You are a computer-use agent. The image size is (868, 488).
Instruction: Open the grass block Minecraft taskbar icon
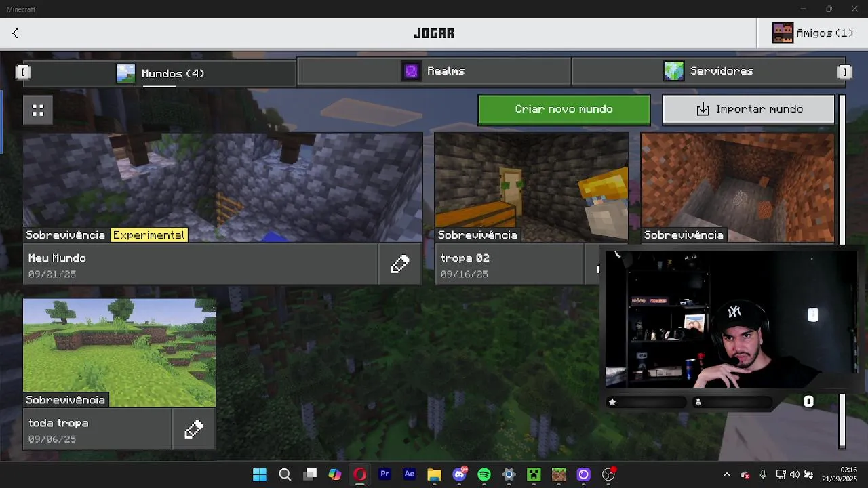559,474
